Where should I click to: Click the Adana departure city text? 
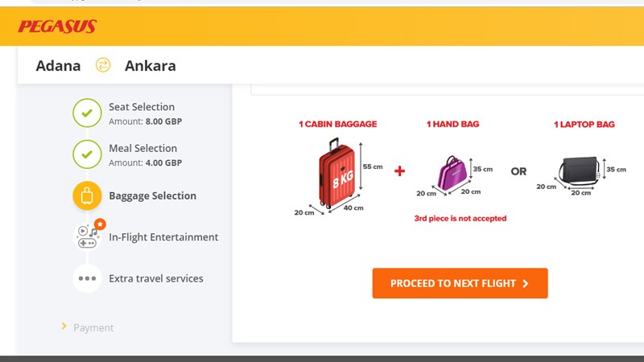click(59, 66)
